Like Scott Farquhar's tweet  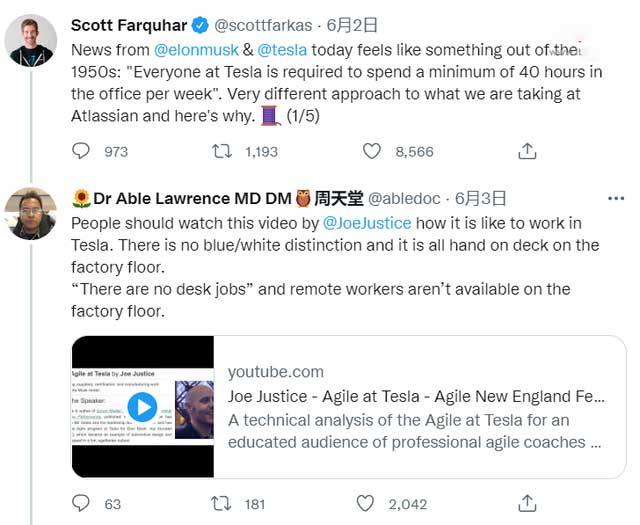click(x=372, y=151)
